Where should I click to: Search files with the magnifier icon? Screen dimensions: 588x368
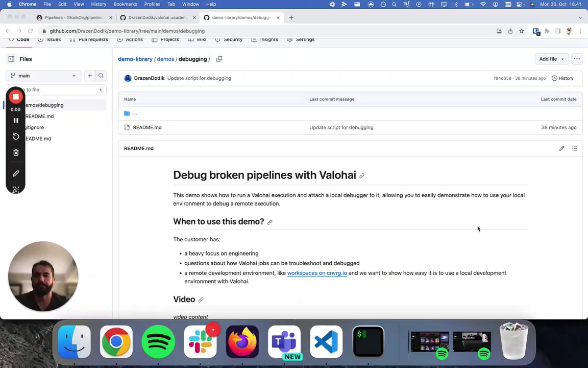pyautogui.click(x=101, y=76)
